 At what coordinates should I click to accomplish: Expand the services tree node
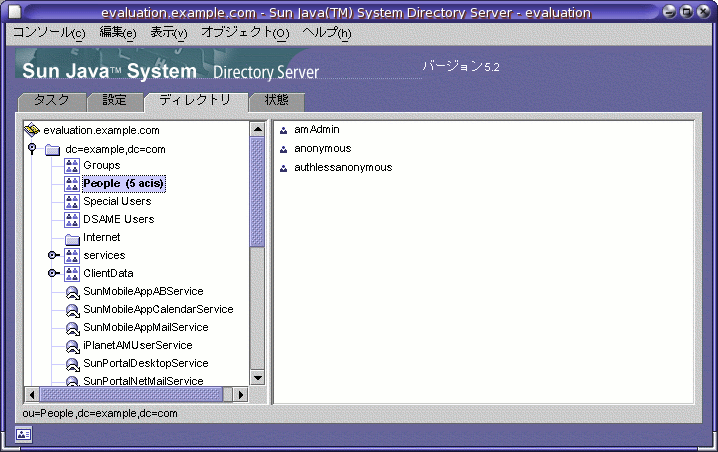54,255
